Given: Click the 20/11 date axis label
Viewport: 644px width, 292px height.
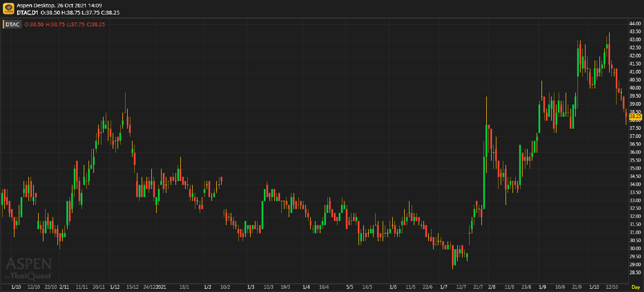Looking at the screenshot, I should click(99, 288).
